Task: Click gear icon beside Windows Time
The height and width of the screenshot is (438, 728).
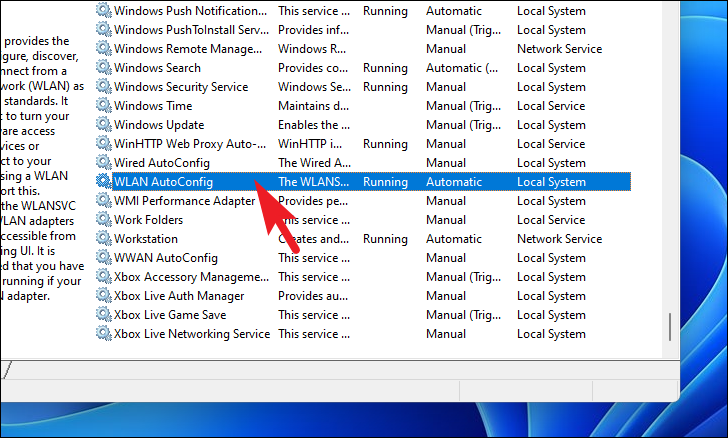Action: point(104,105)
